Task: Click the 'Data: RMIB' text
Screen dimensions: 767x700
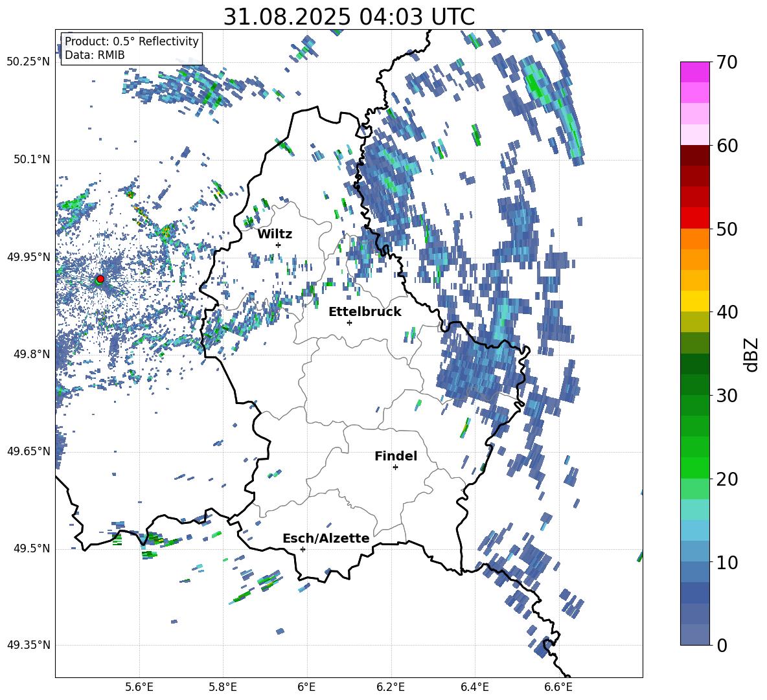Action: [95, 55]
